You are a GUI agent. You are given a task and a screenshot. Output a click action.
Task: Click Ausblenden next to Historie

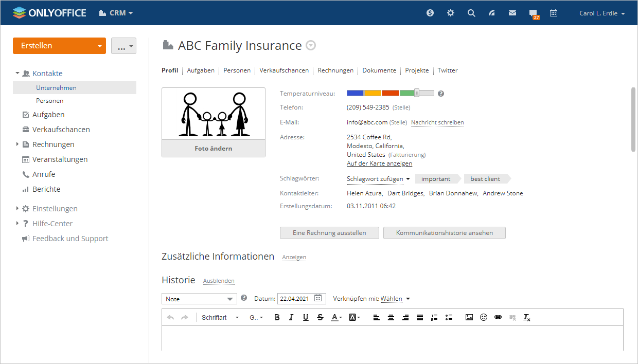pyautogui.click(x=219, y=281)
